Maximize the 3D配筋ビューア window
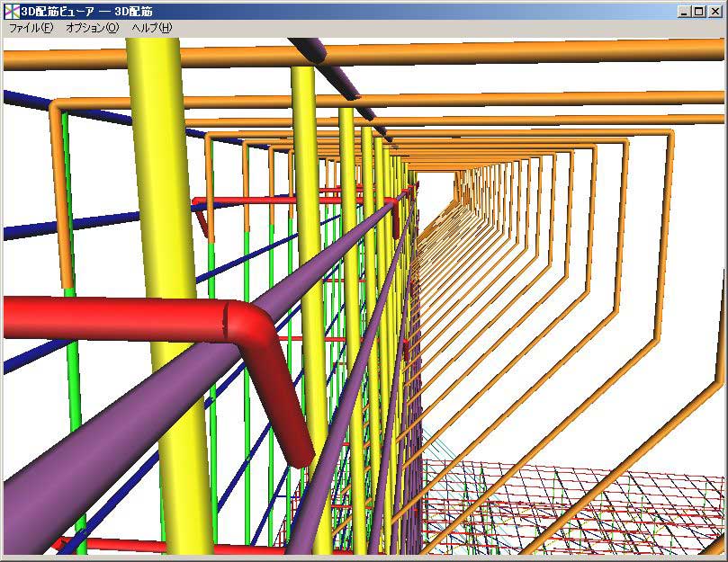This screenshot has width=728, height=562. click(x=698, y=12)
